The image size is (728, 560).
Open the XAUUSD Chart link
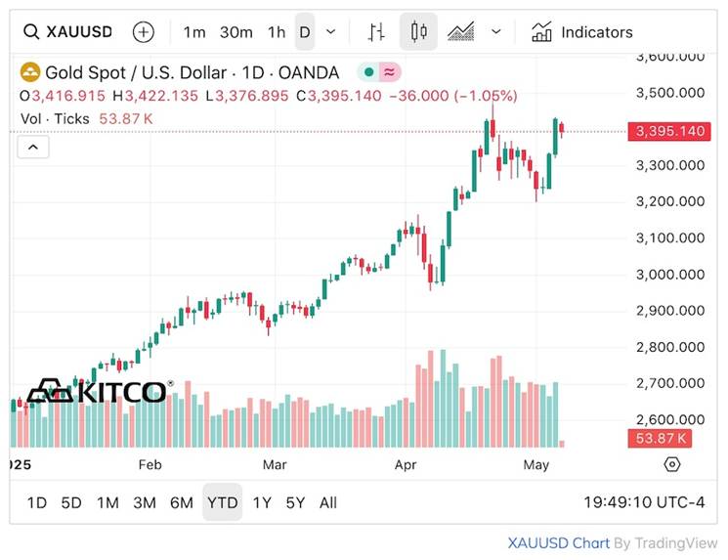pyautogui.click(x=558, y=543)
